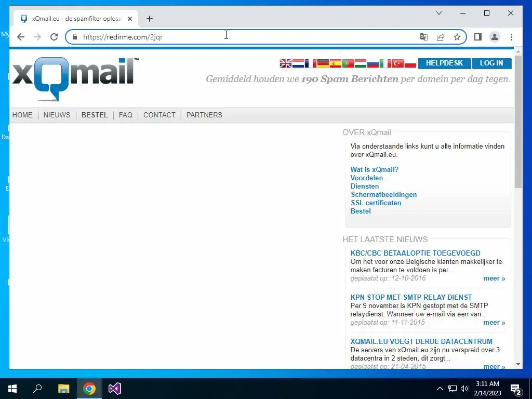The height and width of the screenshot is (399, 532).
Task: Select the xQmail.eu browser tab
Action: (75, 19)
